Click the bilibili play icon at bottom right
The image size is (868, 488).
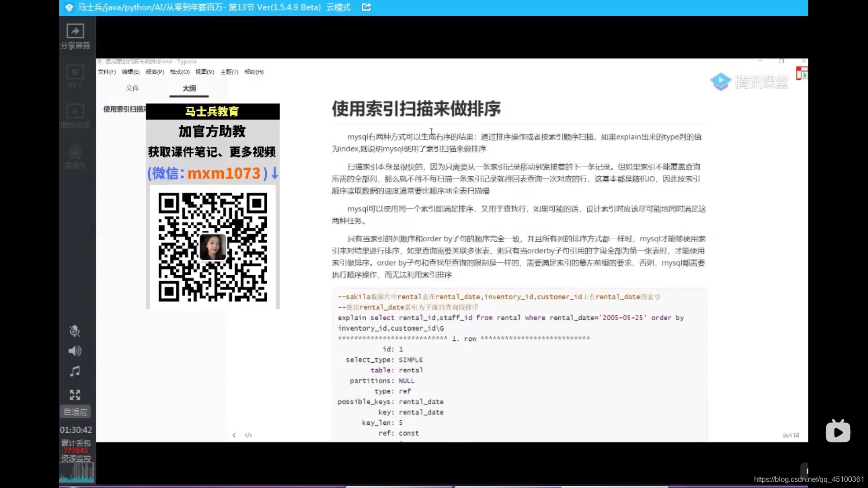point(838,431)
